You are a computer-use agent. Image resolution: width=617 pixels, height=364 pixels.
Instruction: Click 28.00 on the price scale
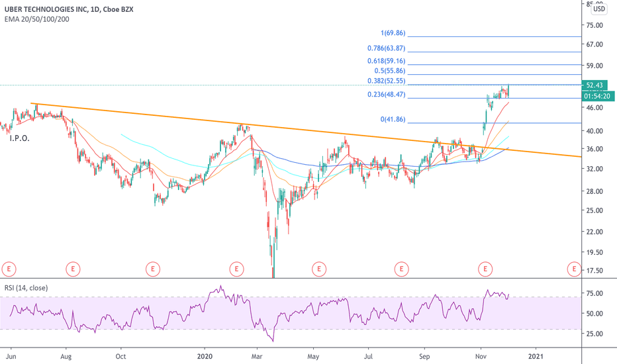(x=594, y=191)
